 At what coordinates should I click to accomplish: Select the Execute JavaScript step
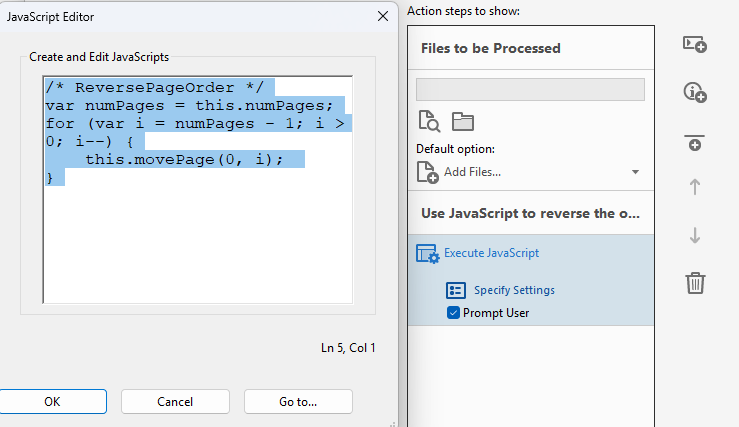pos(492,253)
